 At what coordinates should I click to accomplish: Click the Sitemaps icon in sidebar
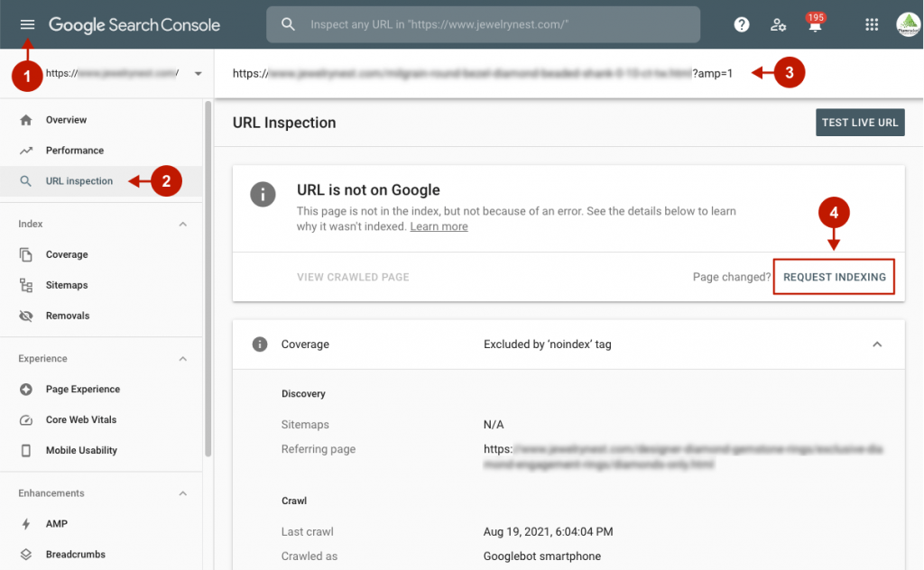(26, 285)
